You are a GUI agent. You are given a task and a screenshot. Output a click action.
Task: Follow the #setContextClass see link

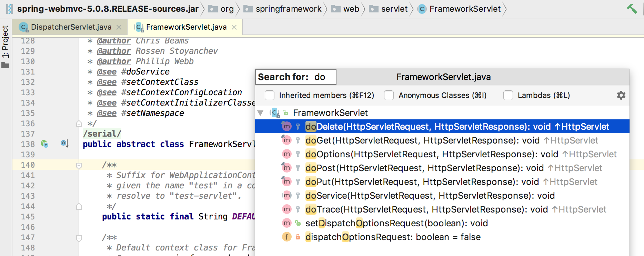[160, 82]
